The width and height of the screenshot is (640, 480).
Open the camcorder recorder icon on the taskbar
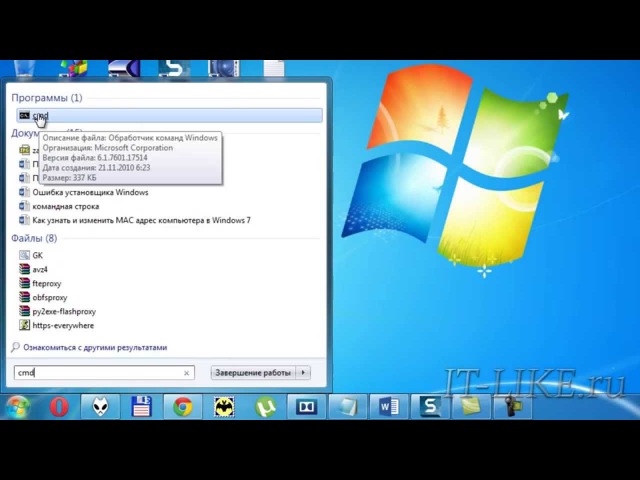coord(513,407)
